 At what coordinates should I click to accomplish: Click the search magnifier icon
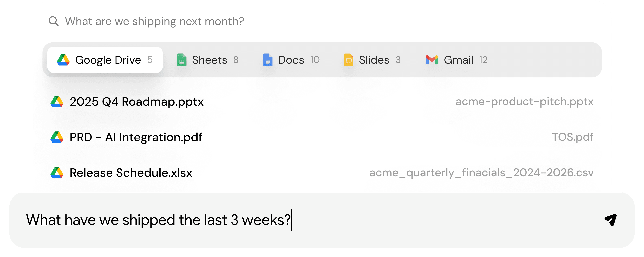[54, 21]
